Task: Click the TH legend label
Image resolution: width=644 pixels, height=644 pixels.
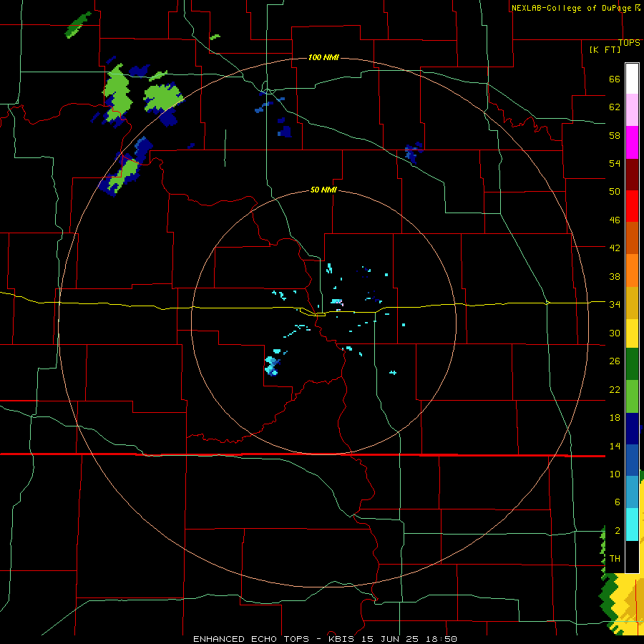Action: (615, 558)
